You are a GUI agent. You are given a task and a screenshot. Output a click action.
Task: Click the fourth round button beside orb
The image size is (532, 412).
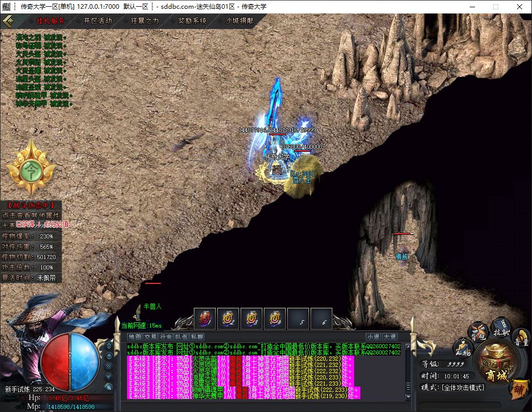point(109,376)
